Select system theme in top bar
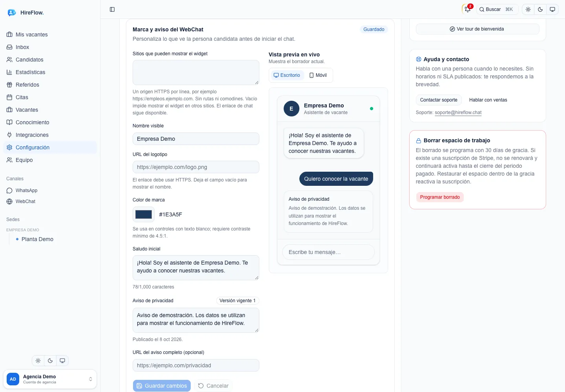This screenshot has height=392, width=565. (552, 9)
